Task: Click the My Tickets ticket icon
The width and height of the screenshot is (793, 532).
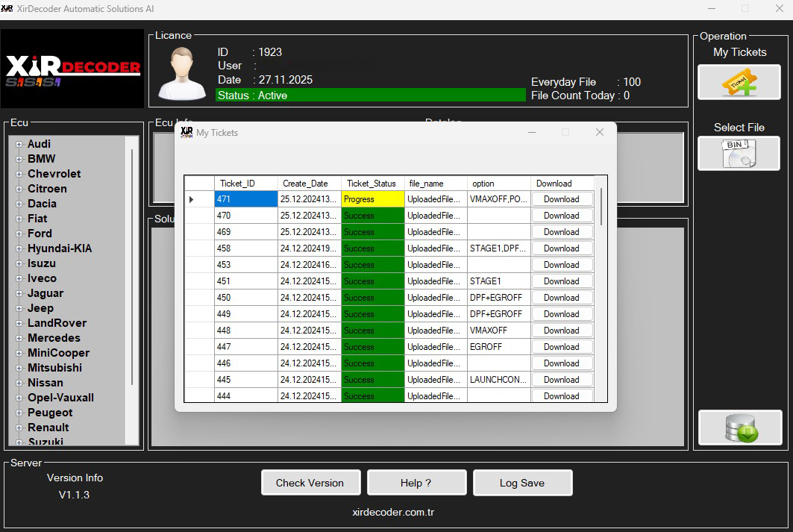Action: [x=738, y=82]
